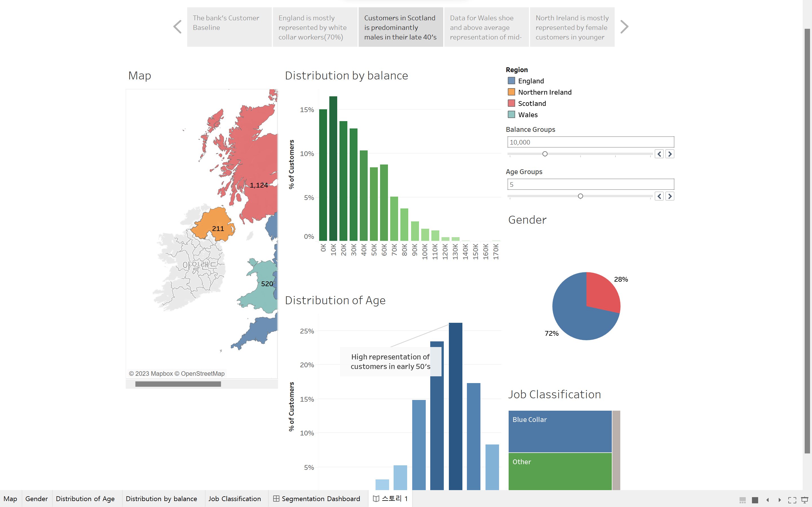The width and height of the screenshot is (812, 507).
Task: Go back with story left chevron
Action: click(x=178, y=27)
